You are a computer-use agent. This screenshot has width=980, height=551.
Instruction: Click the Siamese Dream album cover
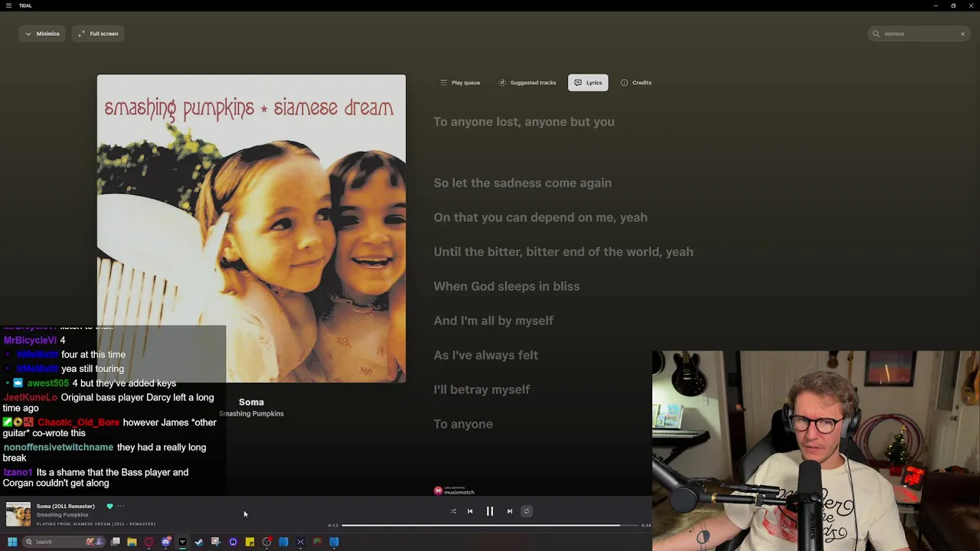[251, 228]
